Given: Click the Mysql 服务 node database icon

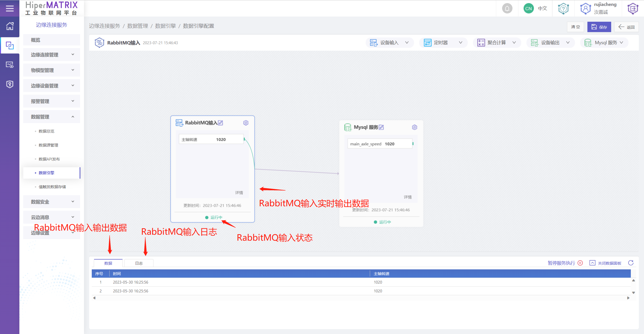Looking at the screenshot, I should [348, 127].
